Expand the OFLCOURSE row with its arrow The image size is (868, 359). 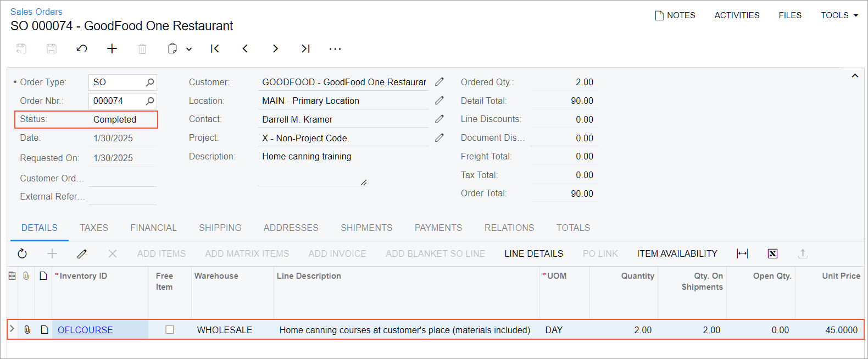pos(12,329)
